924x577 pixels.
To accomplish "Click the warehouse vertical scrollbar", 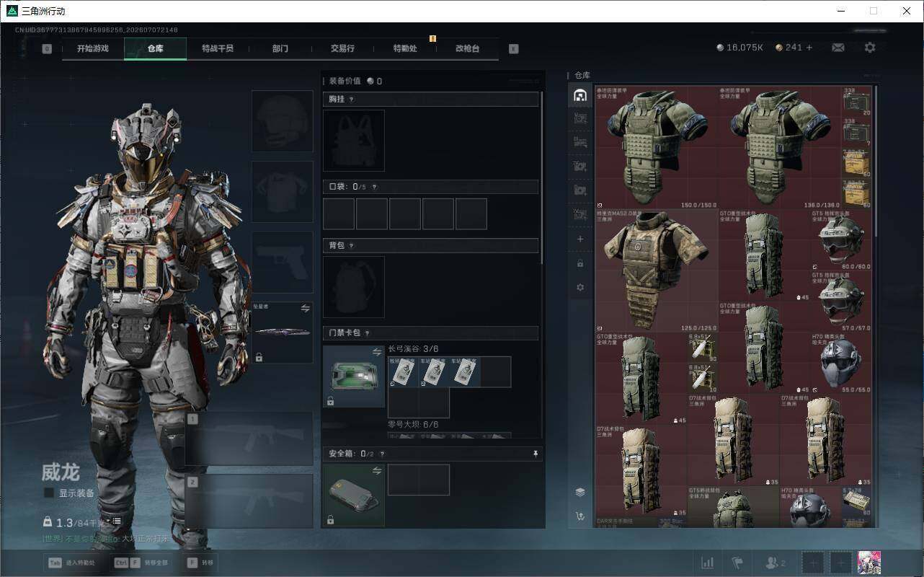I will coord(876,162).
